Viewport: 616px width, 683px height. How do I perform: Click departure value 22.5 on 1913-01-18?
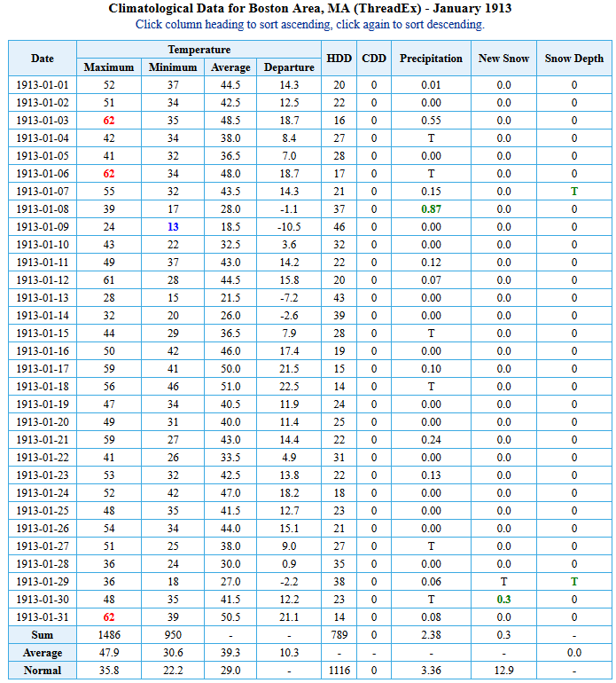[289, 387]
